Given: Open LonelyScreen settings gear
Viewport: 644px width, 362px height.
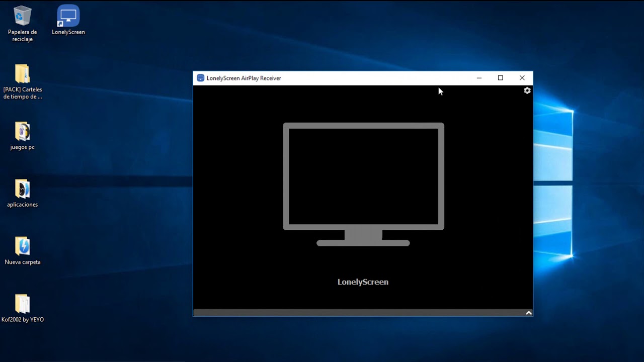Looking at the screenshot, I should (x=527, y=90).
